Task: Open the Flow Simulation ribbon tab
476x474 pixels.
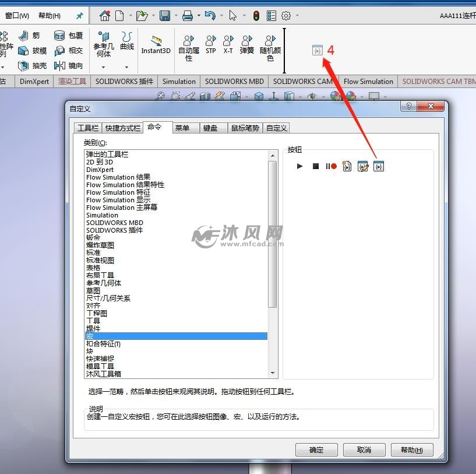Action: (x=368, y=82)
